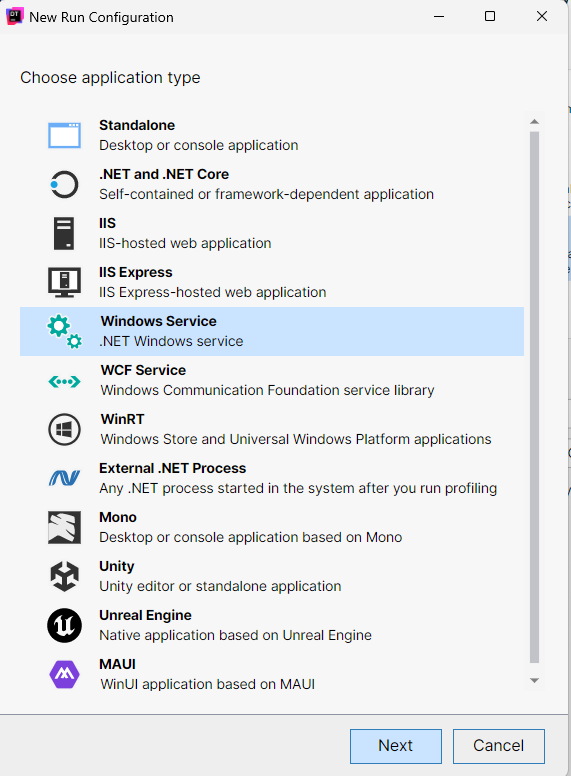
Task: Click the Next button
Action: click(x=396, y=746)
